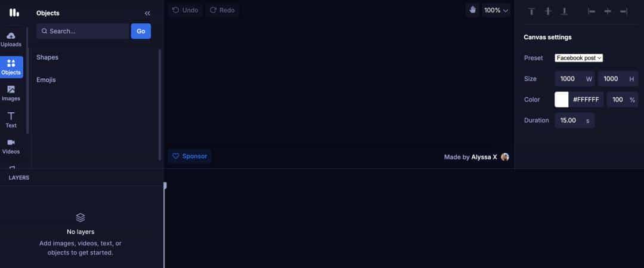Image resolution: width=644 pixels, height=268 pixels.
Task: Open the white canvas color swatch
Action: pyautogui.click(x=562, y=100)
